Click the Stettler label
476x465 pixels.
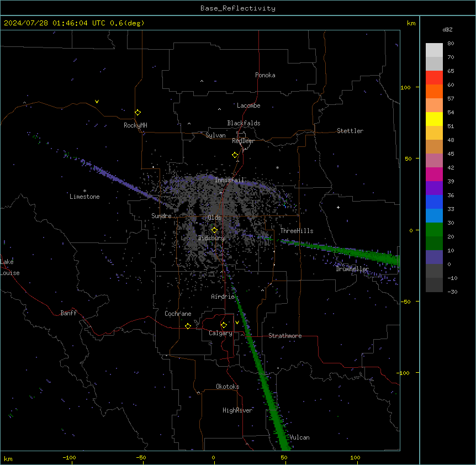click(350, 131)
